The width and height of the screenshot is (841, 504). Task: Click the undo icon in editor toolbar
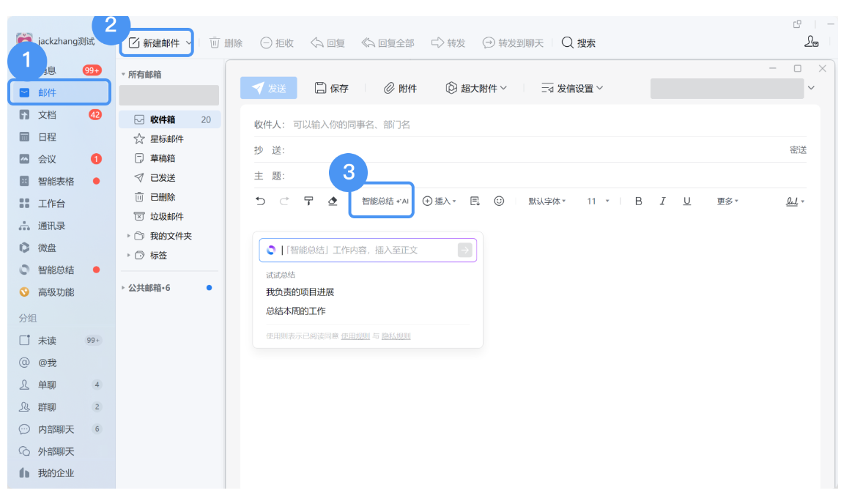pyautogui.click(x=260, y=201)
